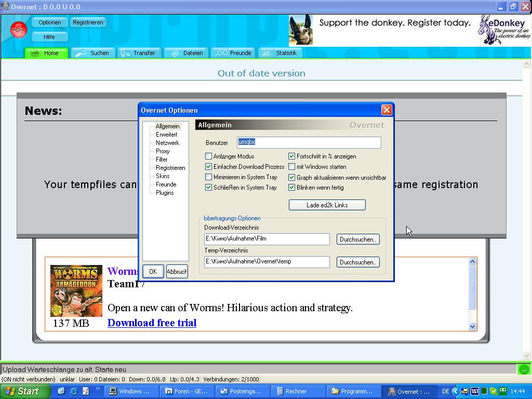This screenshot has width=532, height=399.
Task: Open the Suchen tab
Action: [x=94, y=53]
